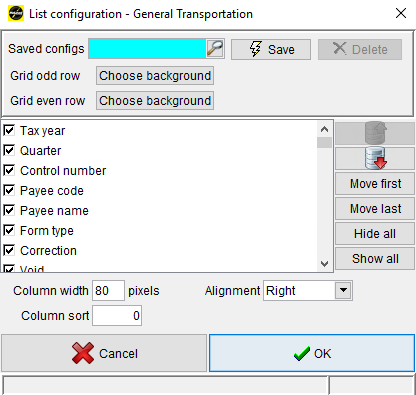The image size is (416, 395).
Task: Click the column list scroll down arrow
Action: click(324, 264)
